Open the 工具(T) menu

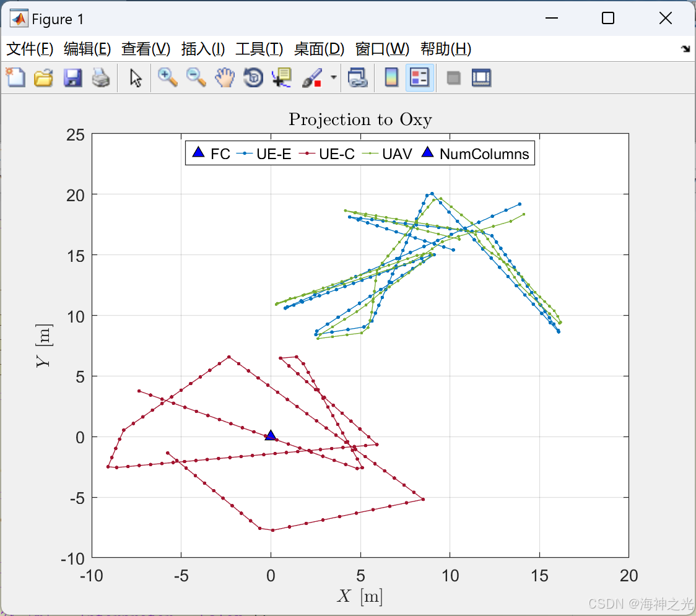click(x=259, y=49)
